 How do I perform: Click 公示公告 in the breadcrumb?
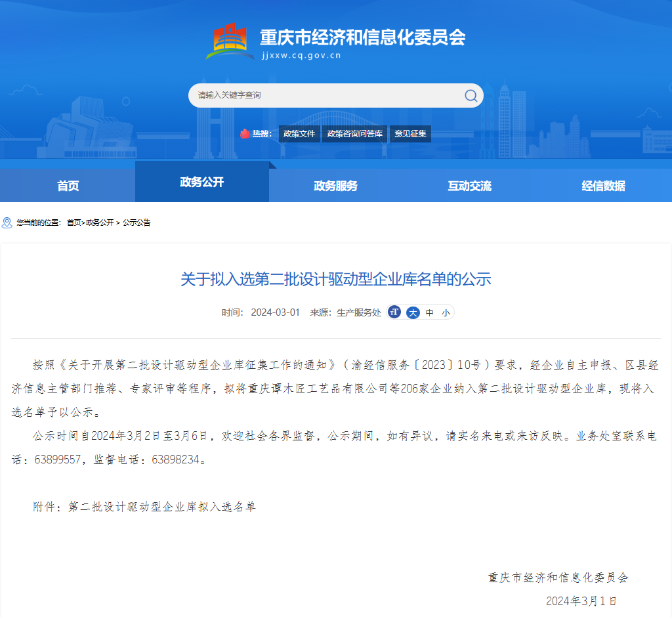(x=136, y=223)
